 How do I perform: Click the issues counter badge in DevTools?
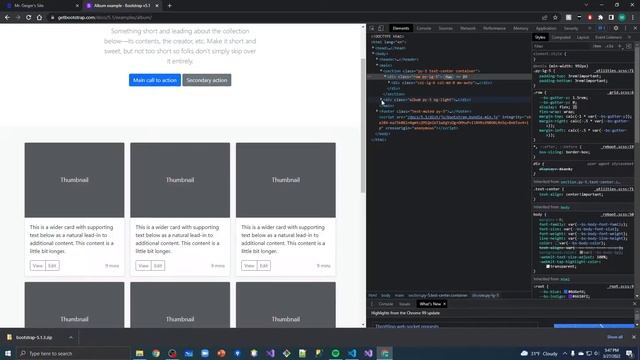[x=601, y=28]
